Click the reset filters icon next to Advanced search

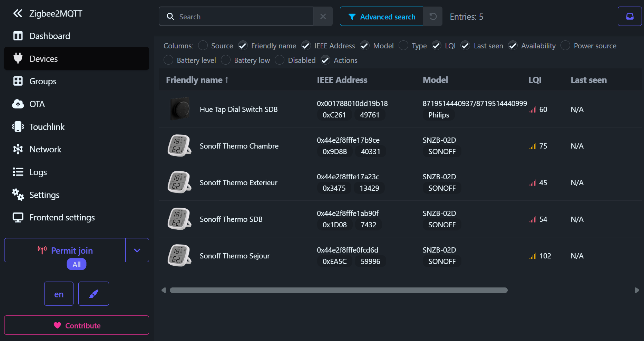[x=433, y=16]
